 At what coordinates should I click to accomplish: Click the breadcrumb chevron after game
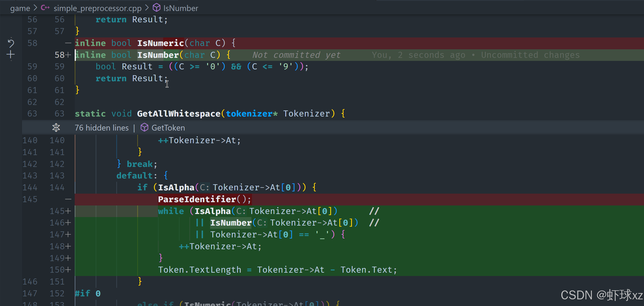coord(35,8)
